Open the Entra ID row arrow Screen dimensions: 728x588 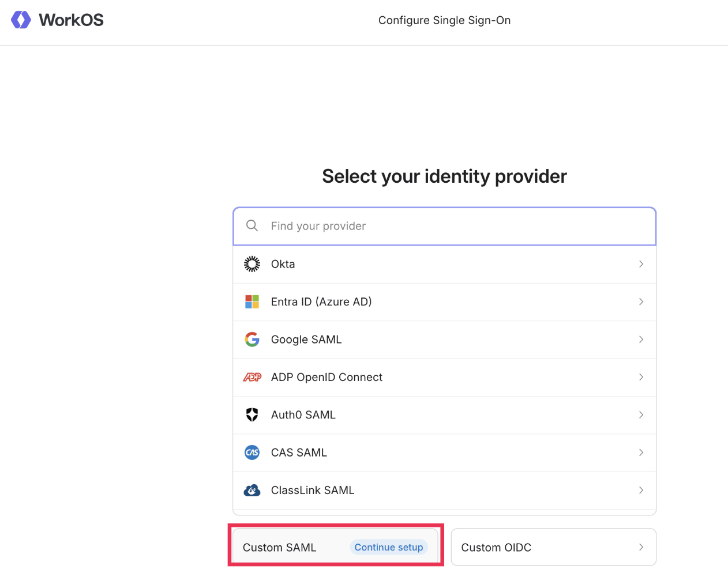(641, 301)
